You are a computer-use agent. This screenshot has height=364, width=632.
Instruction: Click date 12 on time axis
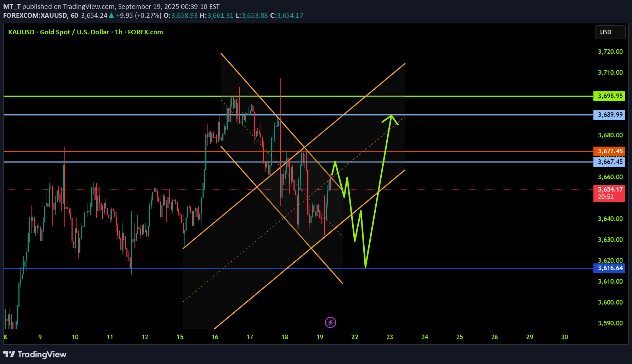(145, 337)
